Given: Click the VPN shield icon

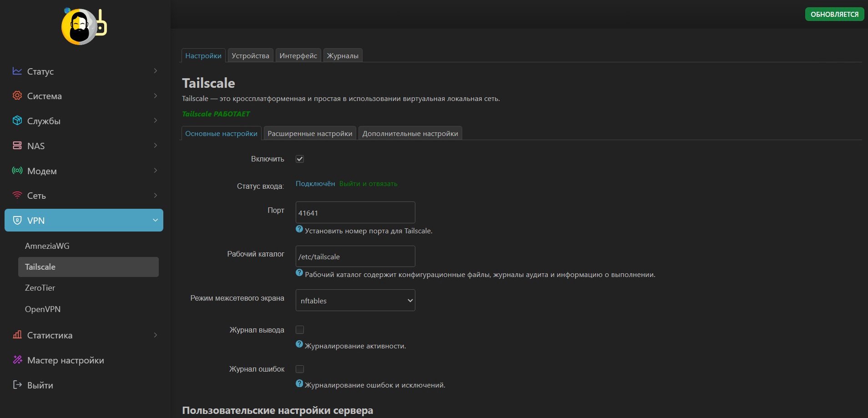Looking at the screenshot, I should click(x=17, y=220).
